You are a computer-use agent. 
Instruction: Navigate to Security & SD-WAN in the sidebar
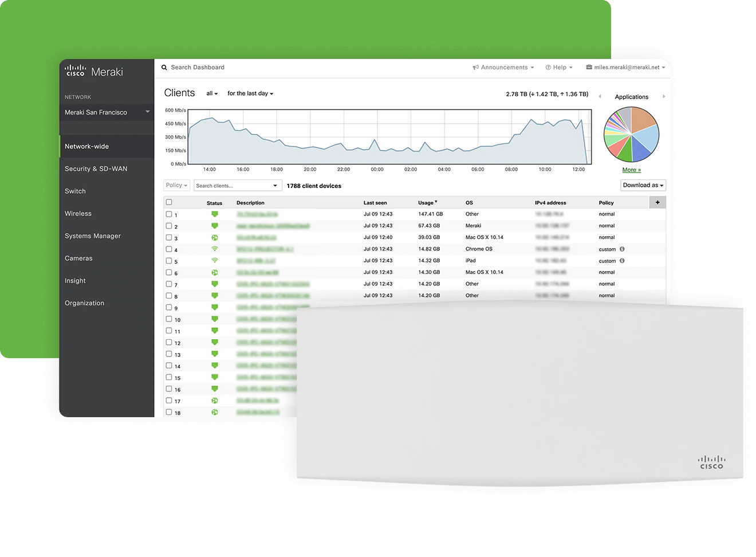(96, 168)
